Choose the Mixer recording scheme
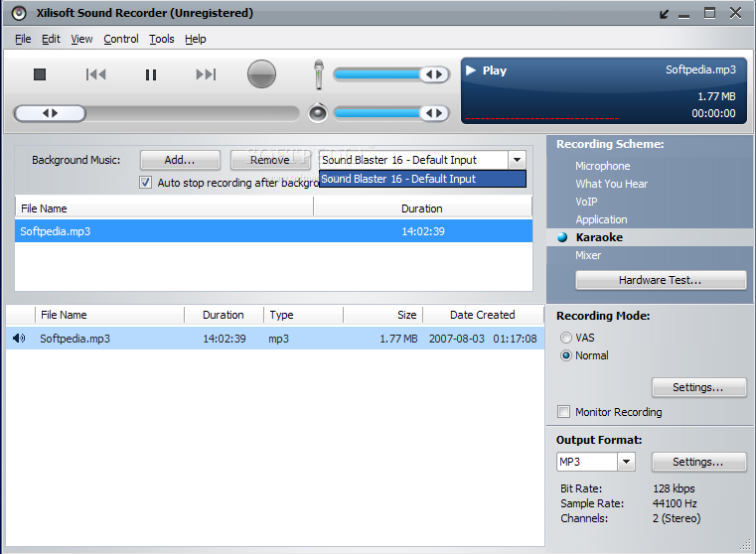Viewport: 756px width, 554px height. [x=588, y=255]
